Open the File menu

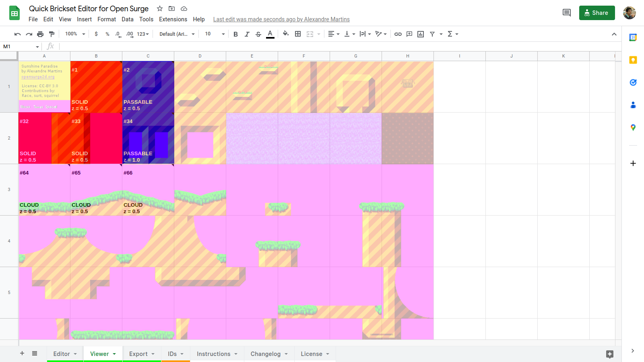(x=33, y=19)
